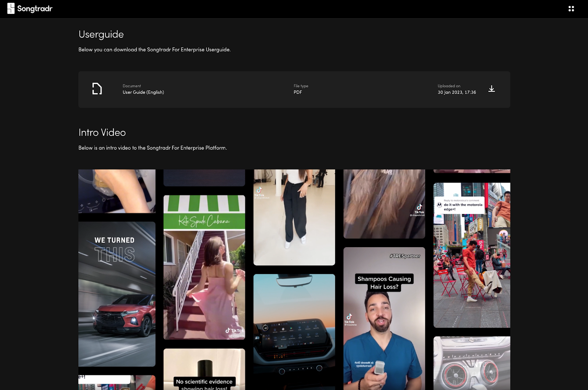Open the 'No scientific evidence' video tile

point(204,369)
